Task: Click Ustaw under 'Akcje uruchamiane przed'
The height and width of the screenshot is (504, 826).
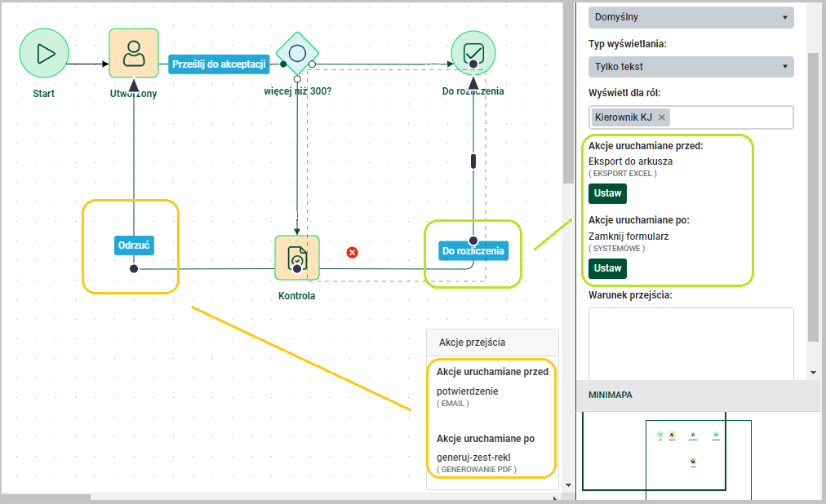Action: [607, 193]
